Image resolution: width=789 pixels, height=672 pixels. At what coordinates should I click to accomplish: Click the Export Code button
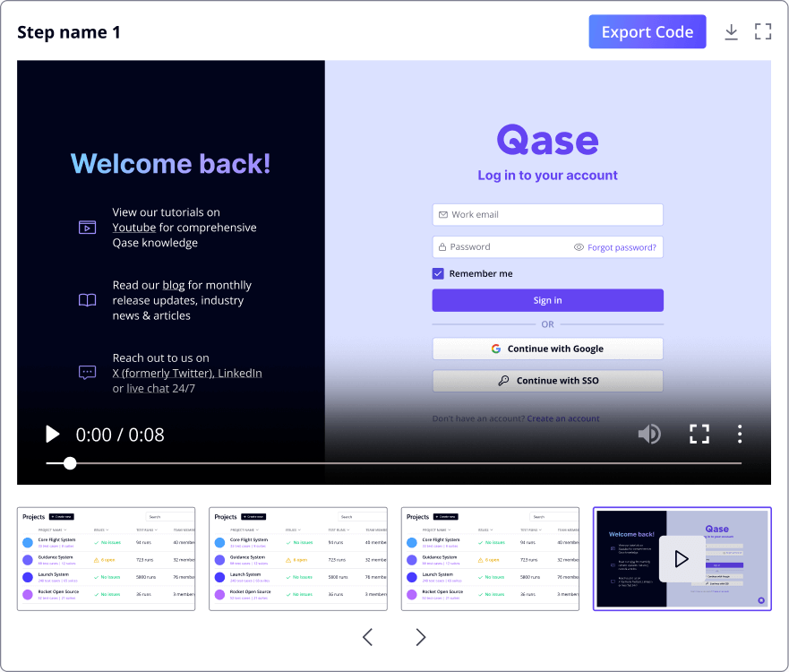tap(647, 31)
